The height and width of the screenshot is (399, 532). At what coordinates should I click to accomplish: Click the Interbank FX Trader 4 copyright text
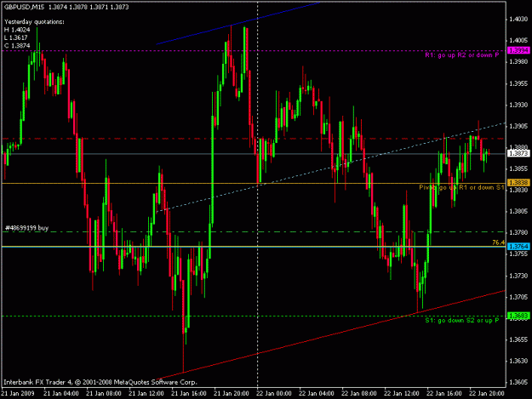[x=100, y=382]
